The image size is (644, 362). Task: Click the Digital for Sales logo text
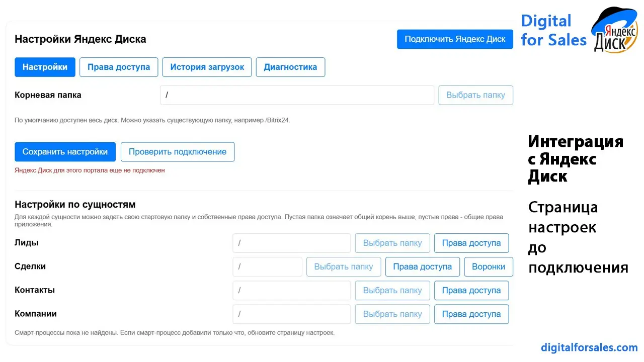point(554,30)
